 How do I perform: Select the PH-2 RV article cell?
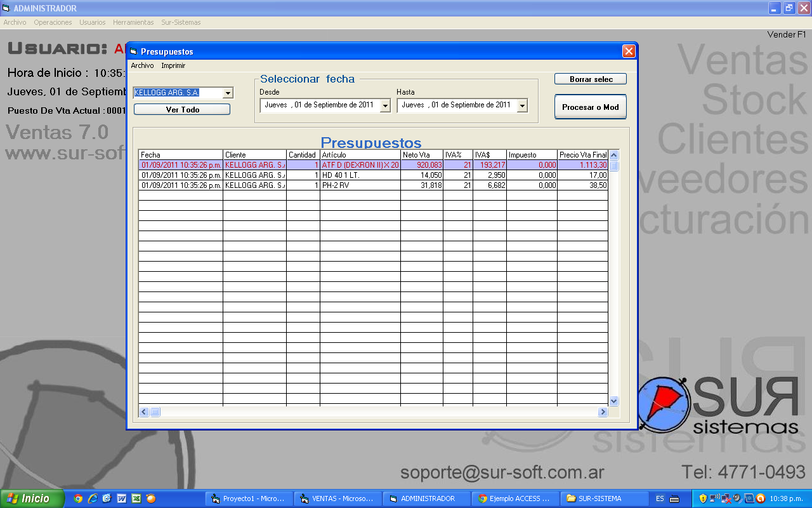click(x=360, y=185)
